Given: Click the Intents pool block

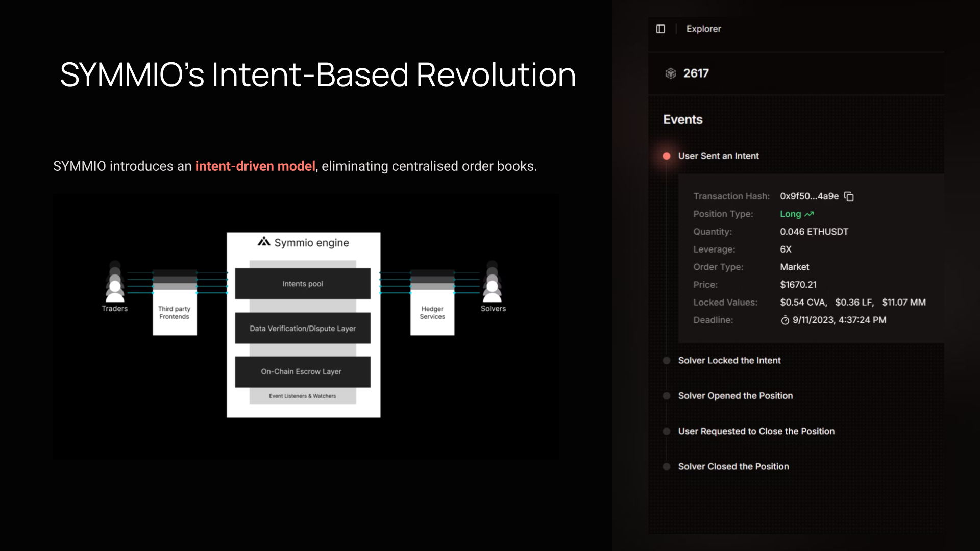Looking at the screenshot, I should click(x=303, y=284).
